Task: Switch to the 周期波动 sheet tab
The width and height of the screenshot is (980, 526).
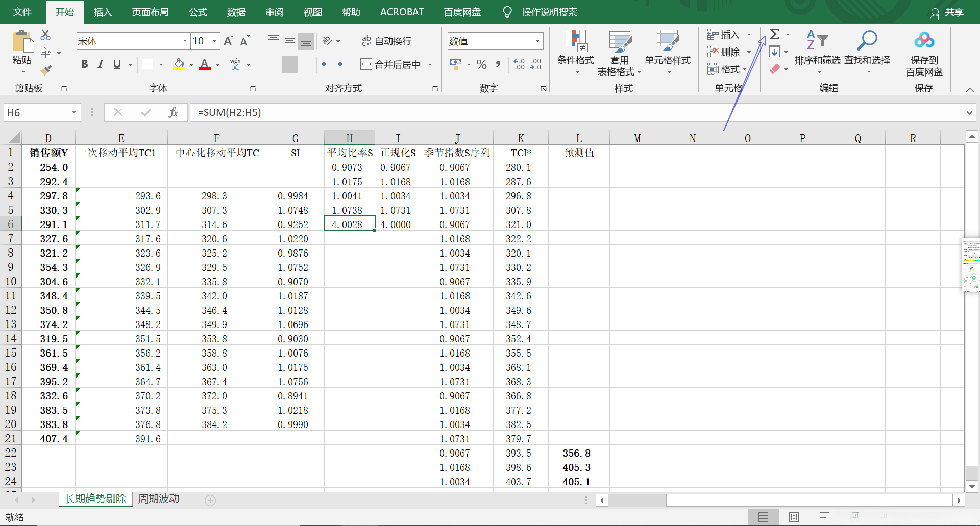Action: (159, 498)
